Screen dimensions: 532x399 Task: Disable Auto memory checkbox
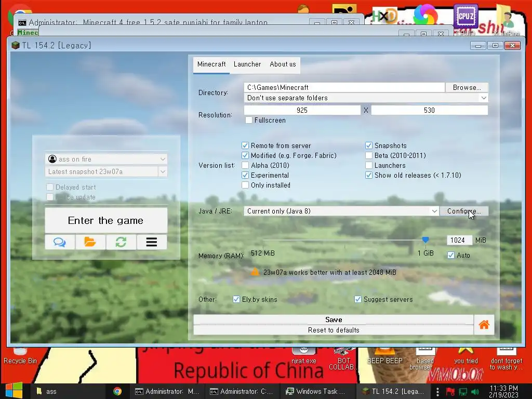(450, 255)
